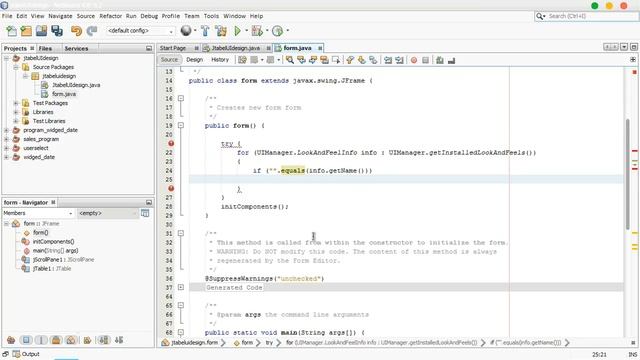The width and height of the screenshot is (640, 360).
Task: Switch to the Files tab
Action: [x=45, y=48]
